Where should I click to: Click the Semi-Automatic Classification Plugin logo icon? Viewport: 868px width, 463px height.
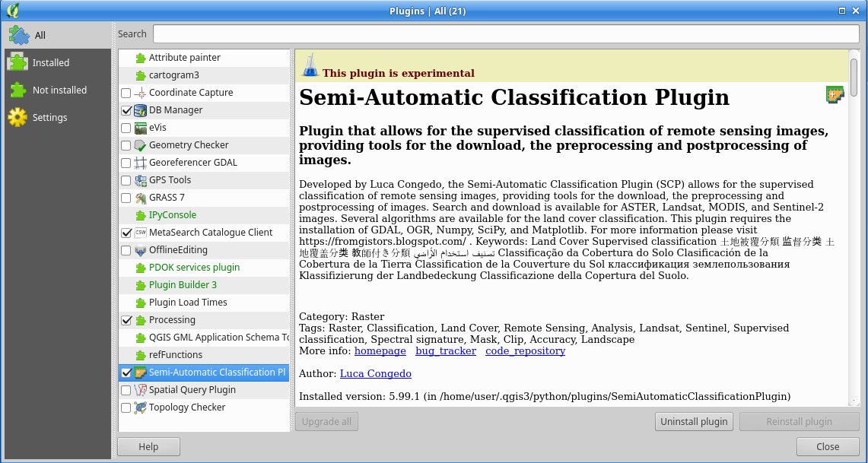click(835, 94)
